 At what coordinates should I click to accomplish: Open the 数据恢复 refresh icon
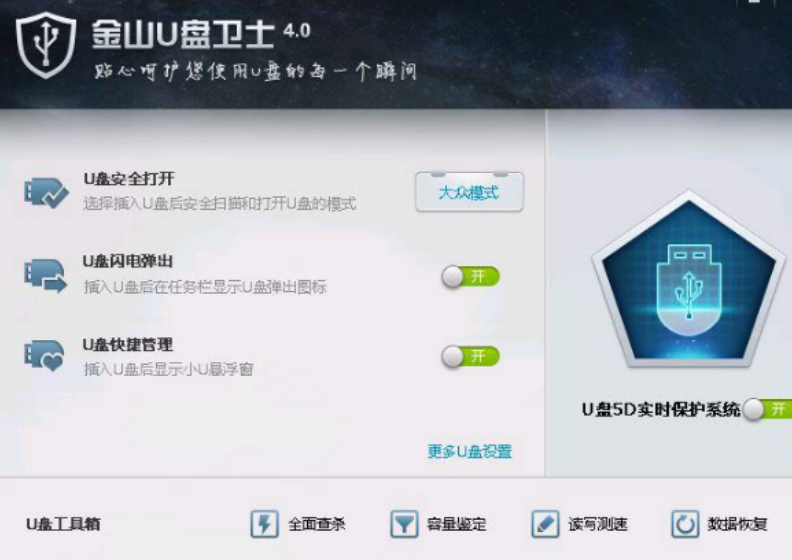pos(685,524)
